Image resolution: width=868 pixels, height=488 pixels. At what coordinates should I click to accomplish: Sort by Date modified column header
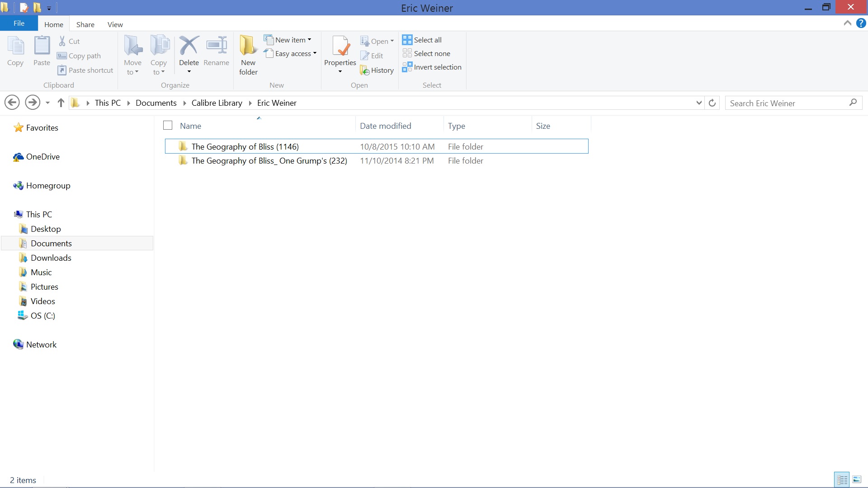click(385, 126)
